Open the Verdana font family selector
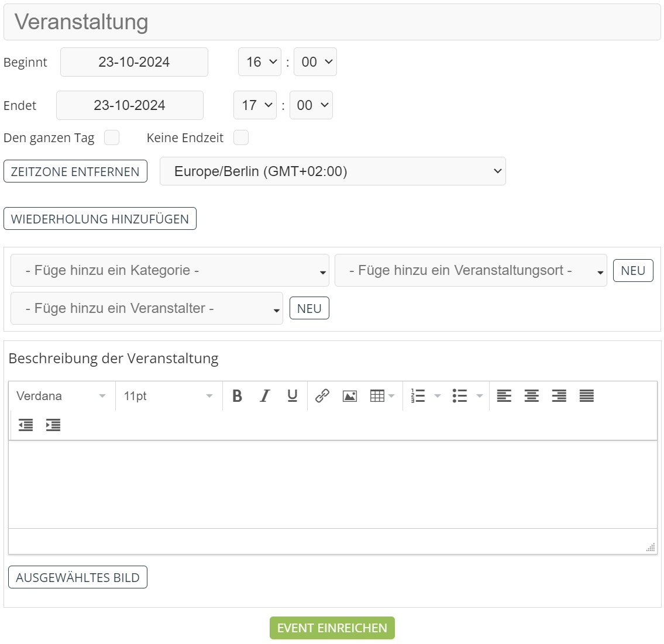 pyautogui.click(x=61, y=396)
